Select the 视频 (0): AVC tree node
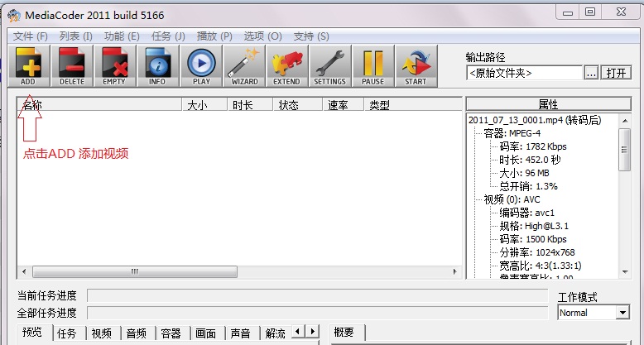644x345 pixels. [x=512, y=199]
